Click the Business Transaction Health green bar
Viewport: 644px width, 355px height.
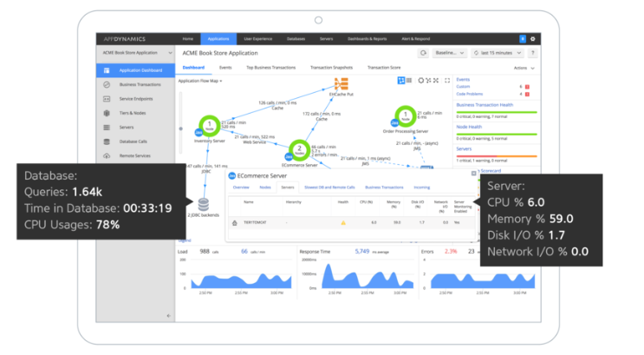pos(497,112)
